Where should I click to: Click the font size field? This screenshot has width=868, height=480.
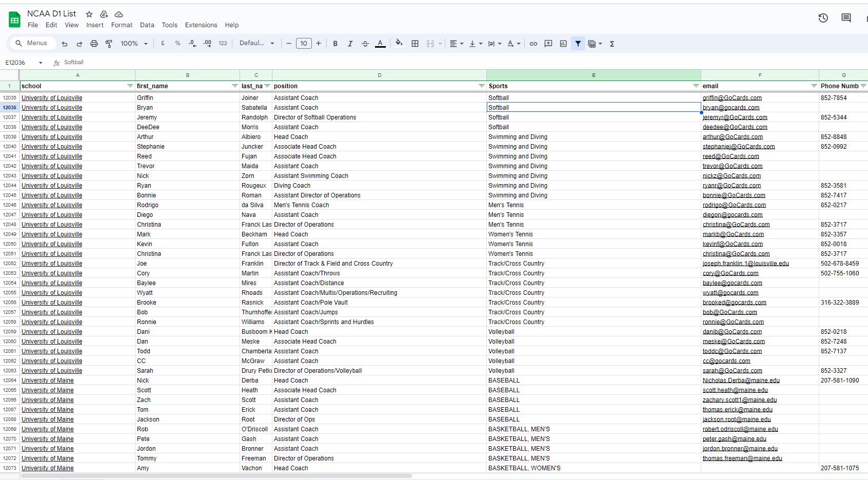(x=304, y=44)
